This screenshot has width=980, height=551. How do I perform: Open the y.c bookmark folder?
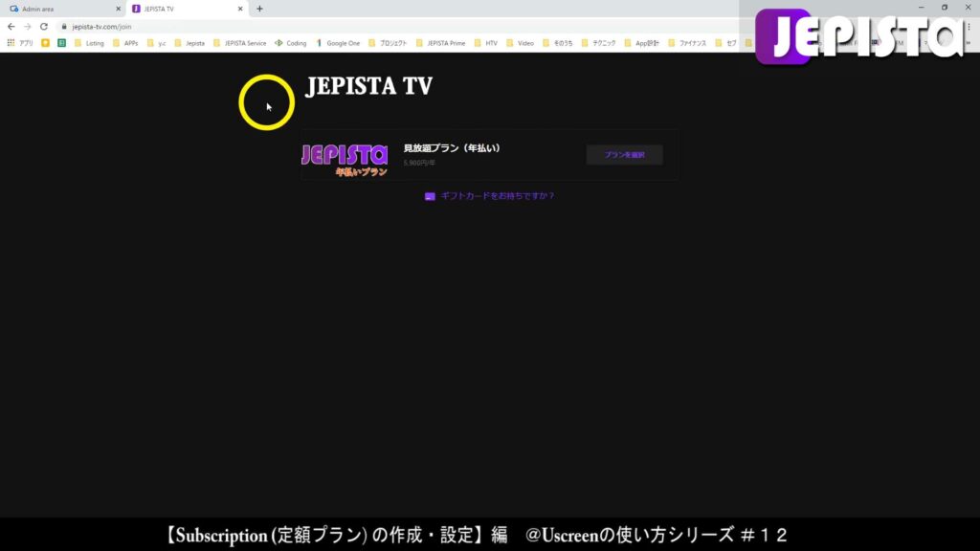[156, 43]
